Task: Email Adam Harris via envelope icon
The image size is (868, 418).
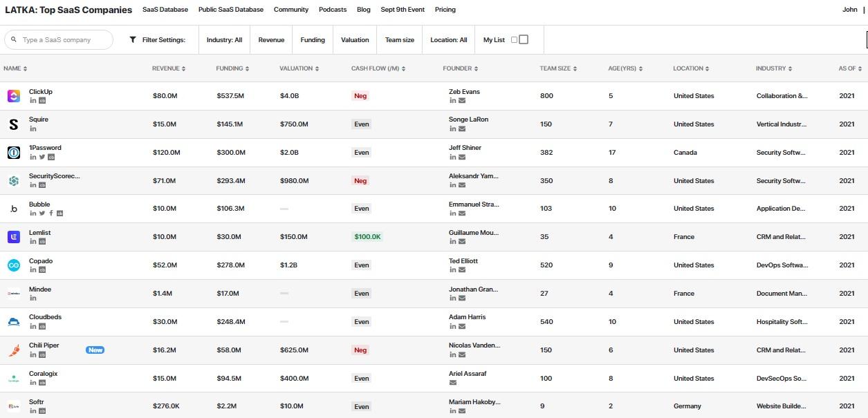Action: tap(462, 327)
